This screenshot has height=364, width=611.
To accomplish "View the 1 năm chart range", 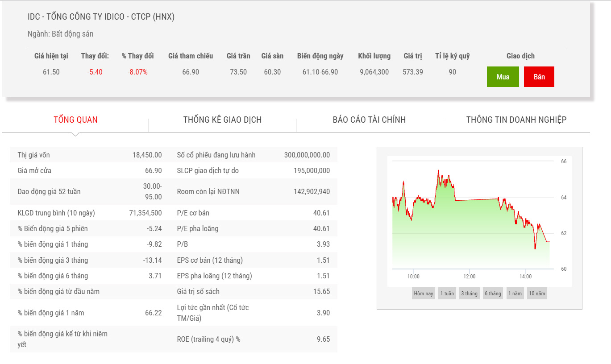I will [515, 294].
